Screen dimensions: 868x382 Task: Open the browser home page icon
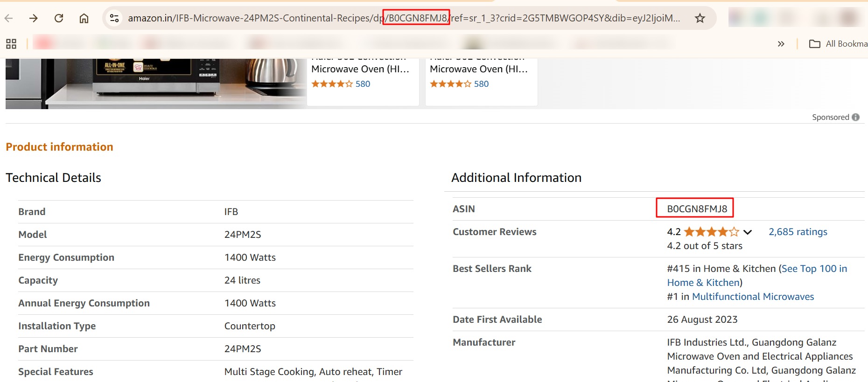click(84, 18)
